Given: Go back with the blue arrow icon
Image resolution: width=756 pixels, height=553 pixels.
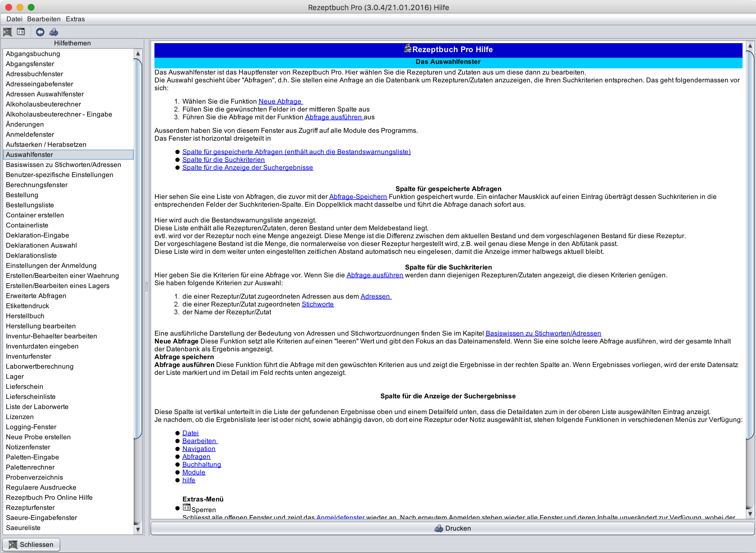Looking at the screenshot, I should [x=40, y=32].
